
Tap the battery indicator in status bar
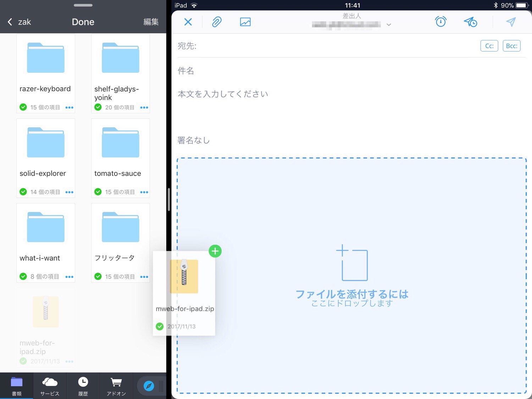[522, 5]
